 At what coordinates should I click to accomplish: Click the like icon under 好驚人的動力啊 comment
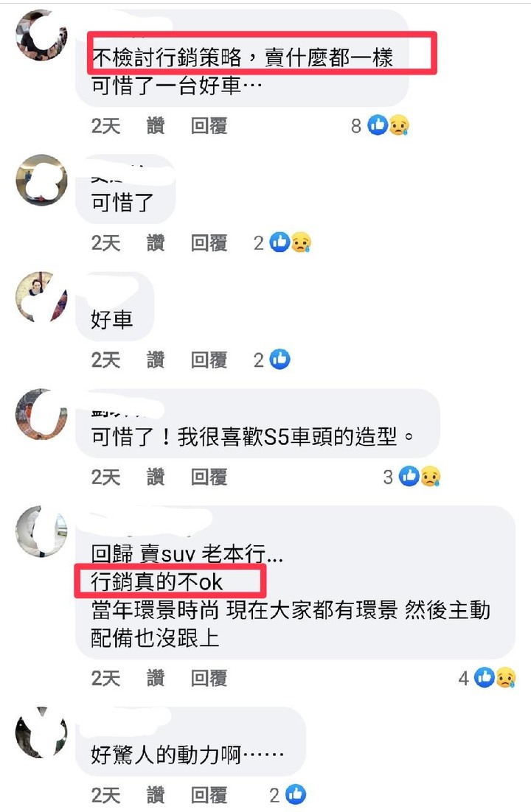[296, 794]
